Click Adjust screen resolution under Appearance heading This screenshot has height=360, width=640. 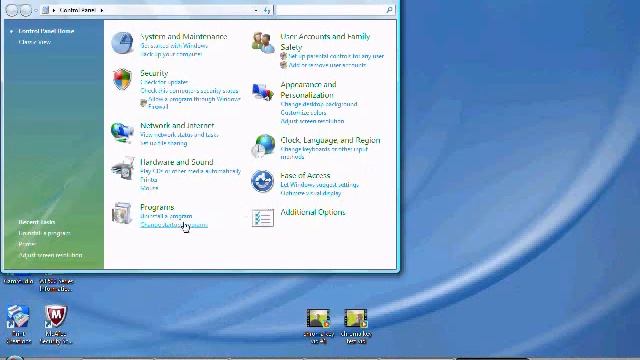pyautogui.click(x=312, y=121)
